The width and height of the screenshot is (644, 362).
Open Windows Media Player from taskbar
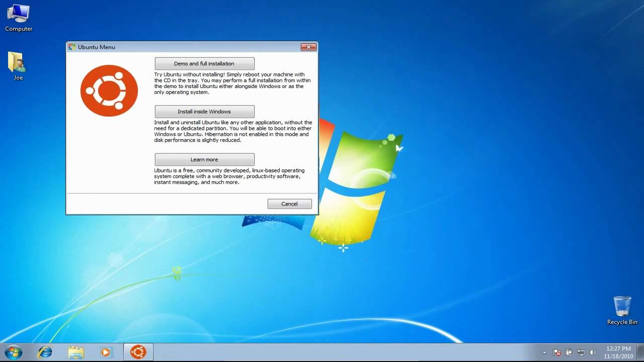tap(106, 352)
